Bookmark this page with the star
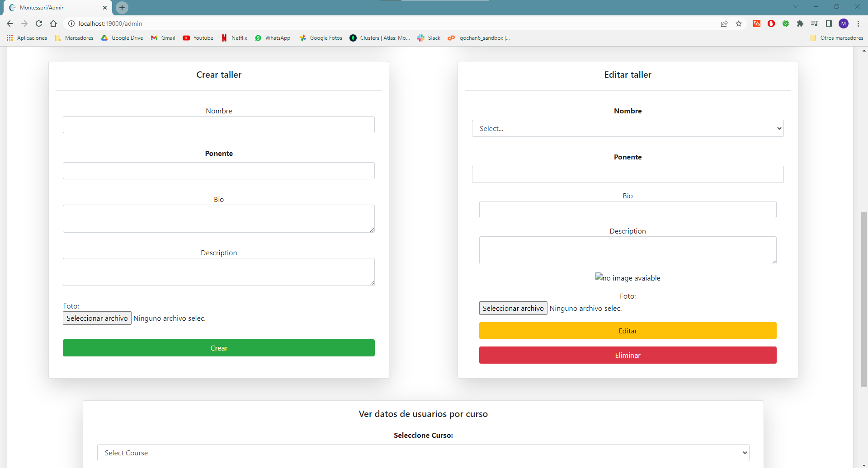 click(739, 23)
